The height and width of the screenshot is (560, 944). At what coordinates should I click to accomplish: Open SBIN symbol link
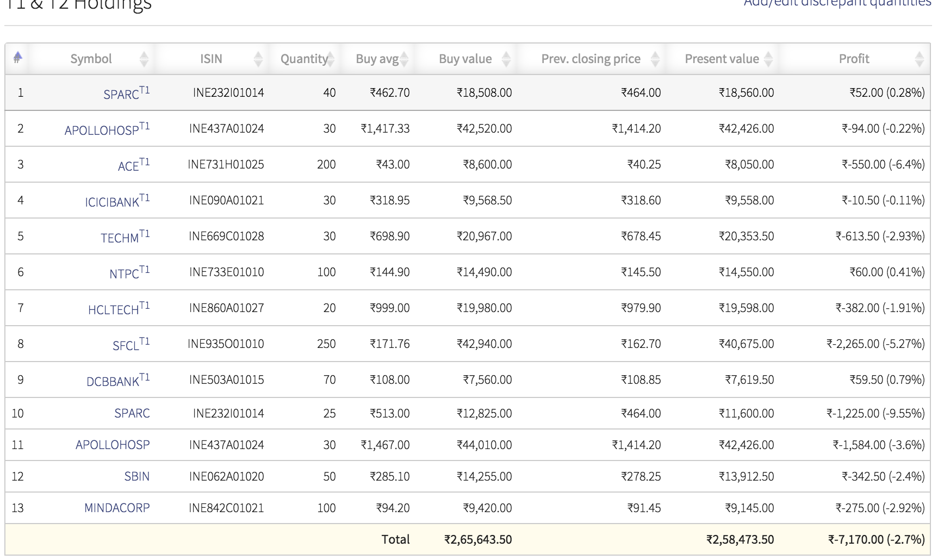tap(137, 476)
